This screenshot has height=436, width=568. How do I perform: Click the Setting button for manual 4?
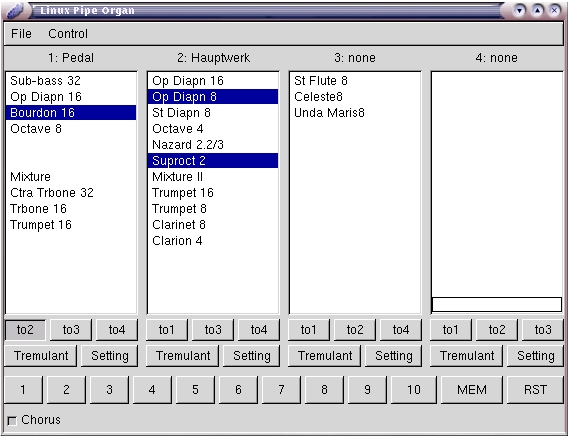point(535,356)
